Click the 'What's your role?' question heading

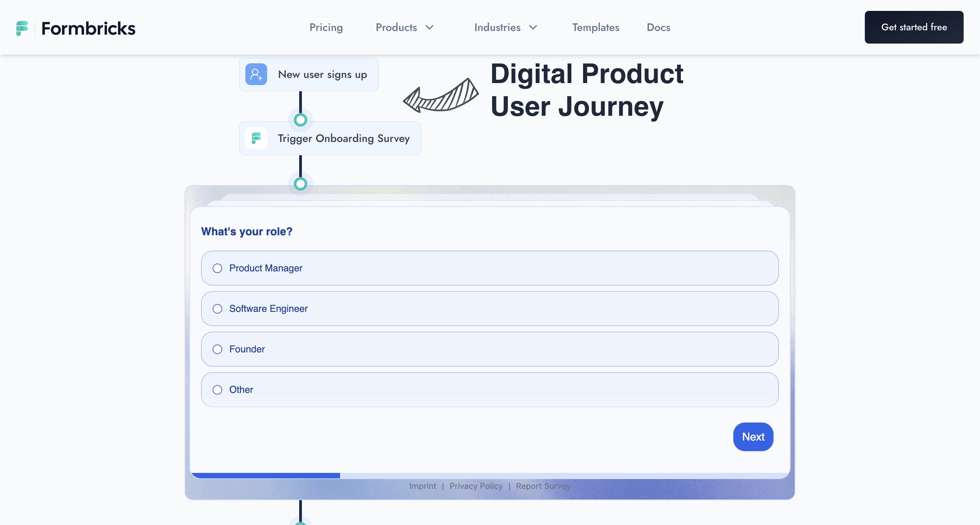pos(246,232)
